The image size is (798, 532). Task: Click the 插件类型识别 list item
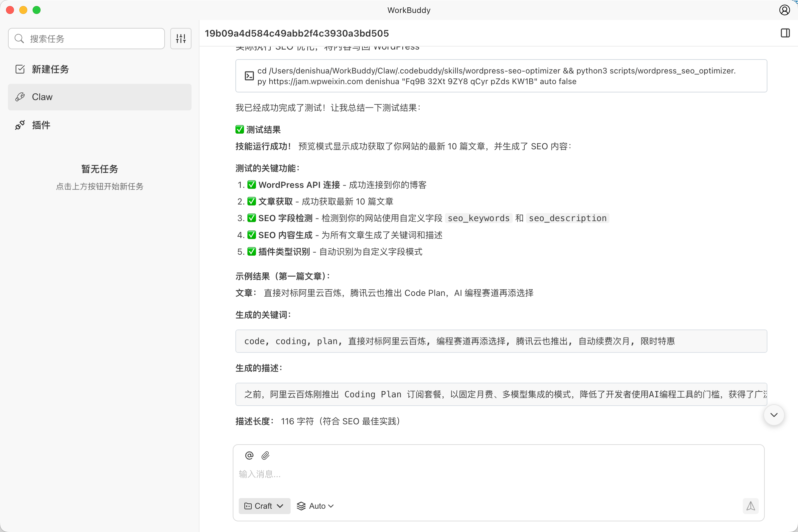330,252
